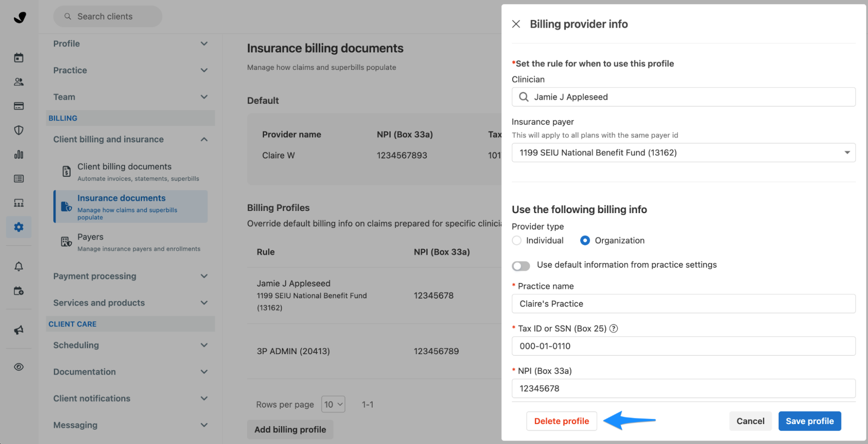
Task: Open Insurance documents settings page
Action: 130,207
